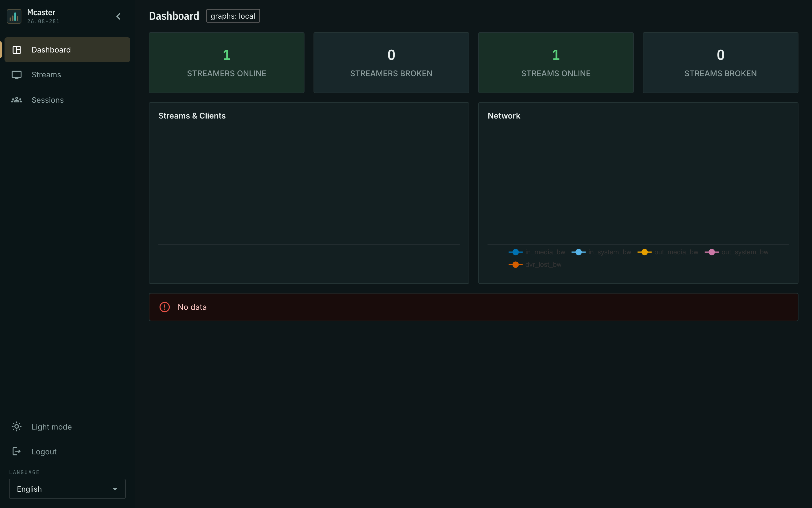Click the Logout label
This screenshot has width=812, height=508.
pos(44,452)
